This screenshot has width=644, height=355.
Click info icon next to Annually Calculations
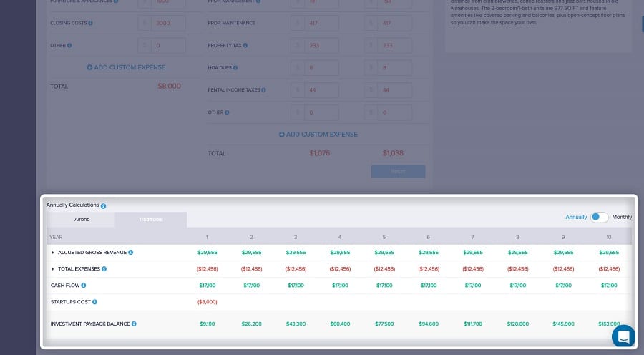click(x=103, y=205)
